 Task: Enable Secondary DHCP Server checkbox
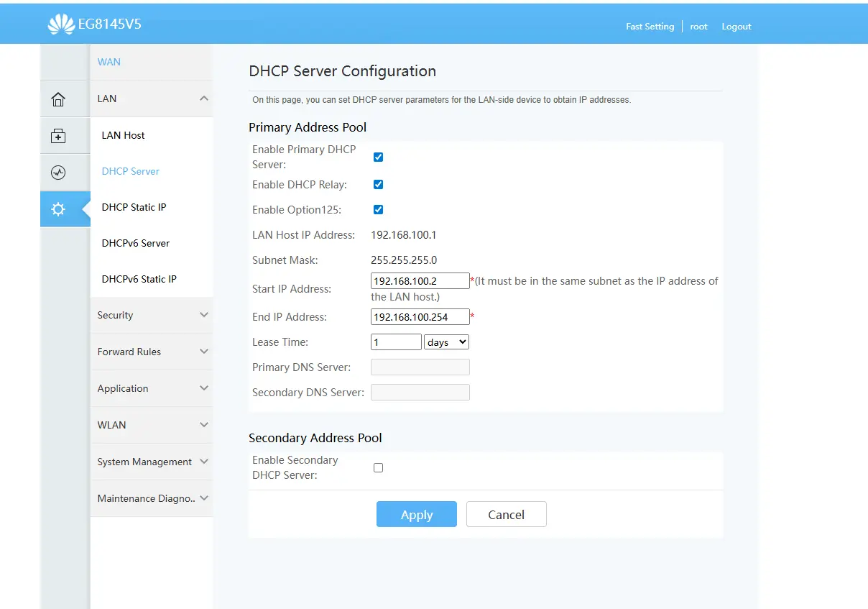tap(378, 467)
